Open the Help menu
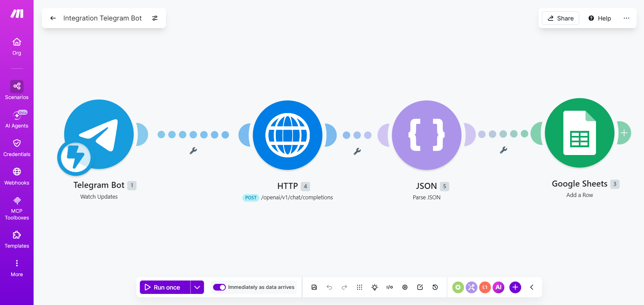Viewport: 644px width, 305px height. pyautogui.click(x=600, y=18)
